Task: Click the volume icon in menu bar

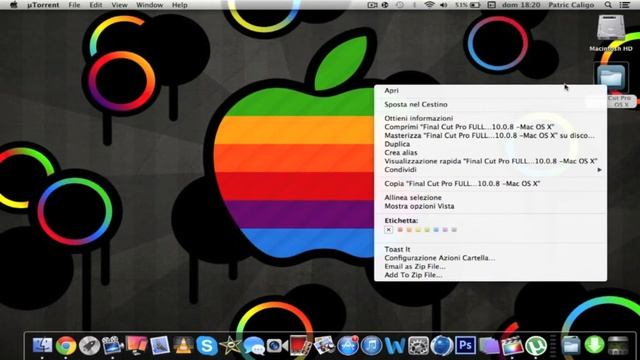Action: pyautogui.click(x=444, y=5)
